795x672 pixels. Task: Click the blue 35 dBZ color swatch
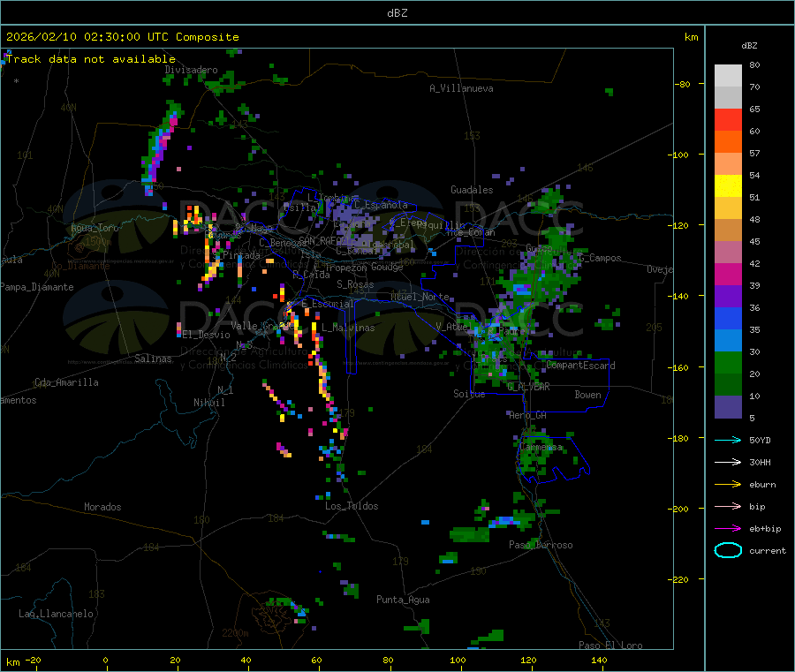tap(728, 318)
